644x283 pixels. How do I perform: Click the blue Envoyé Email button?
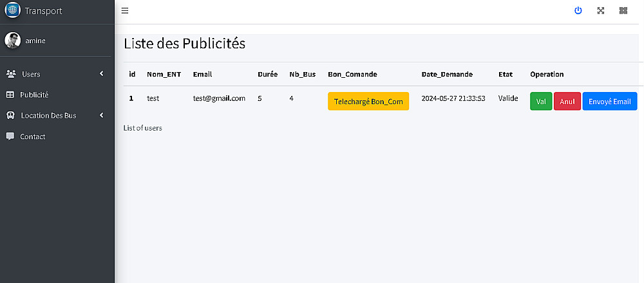tap(609, 102)
